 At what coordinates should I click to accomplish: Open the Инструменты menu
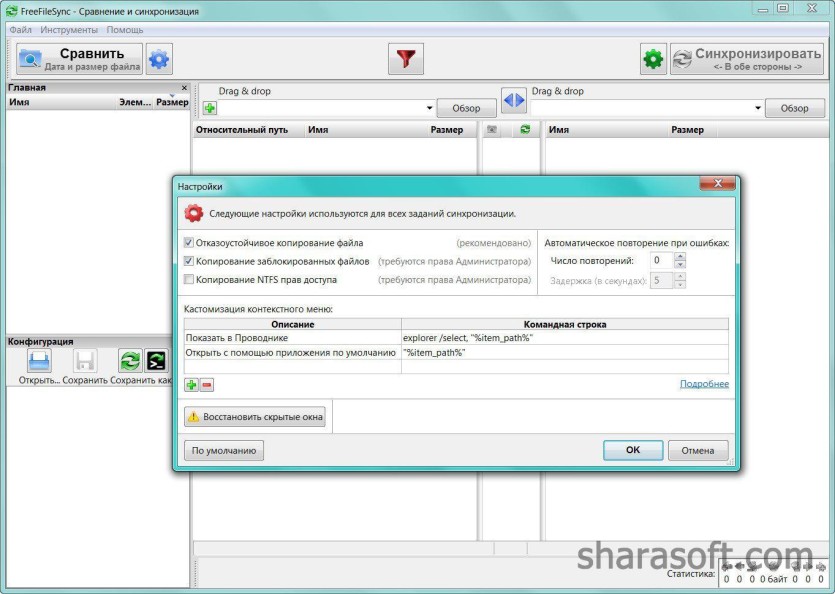tap(69, 30)
